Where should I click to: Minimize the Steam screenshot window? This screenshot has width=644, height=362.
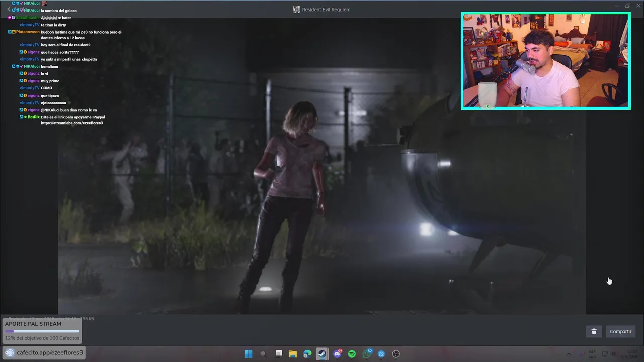(617, 6)
